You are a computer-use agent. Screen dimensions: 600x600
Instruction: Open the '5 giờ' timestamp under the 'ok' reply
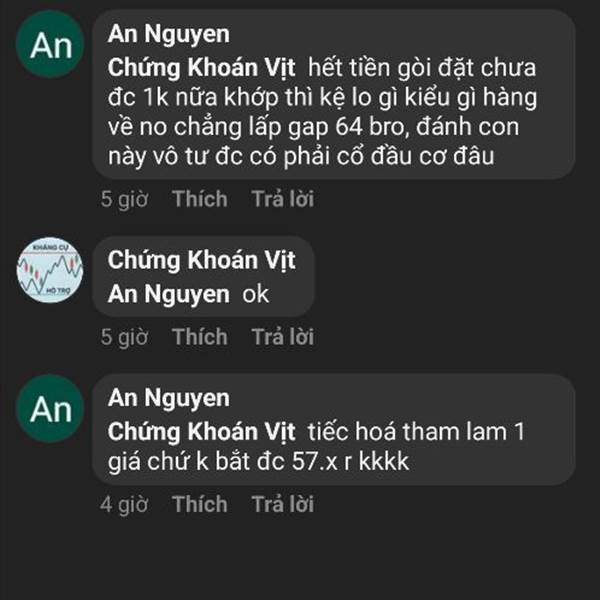(x=124, y=337)
